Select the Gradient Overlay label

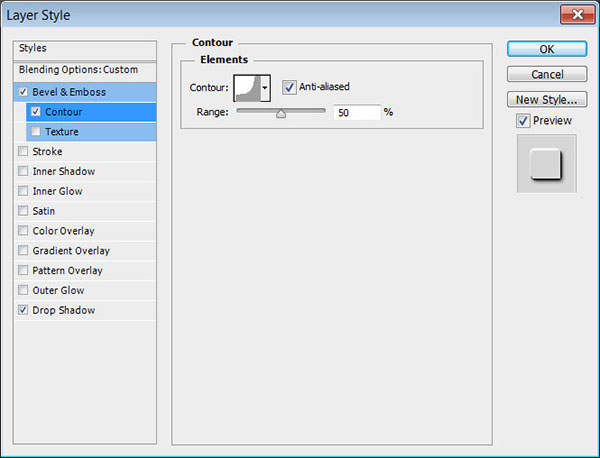[x=71, y=251]
